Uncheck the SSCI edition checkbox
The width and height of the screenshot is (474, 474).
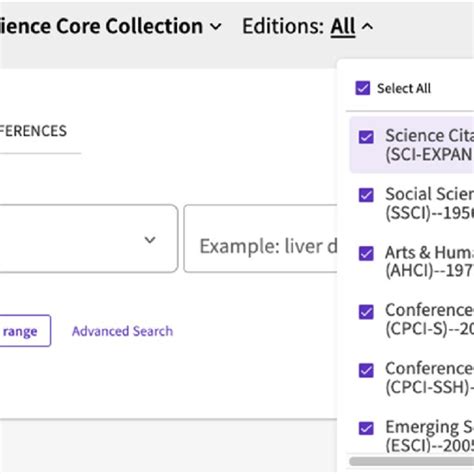(x=366, y=195)
